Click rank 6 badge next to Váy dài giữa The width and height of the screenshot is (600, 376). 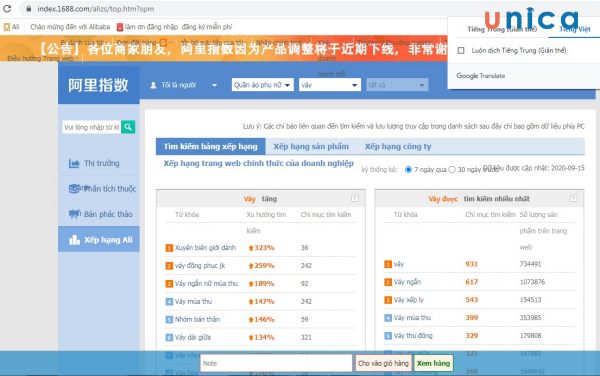tap(169, 337)
